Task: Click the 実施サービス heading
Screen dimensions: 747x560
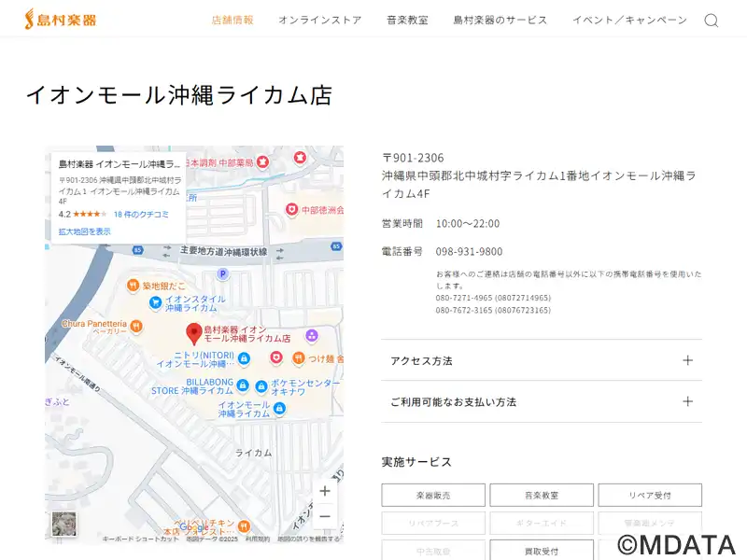Action: pyautogui.click(x=416, y=462)
